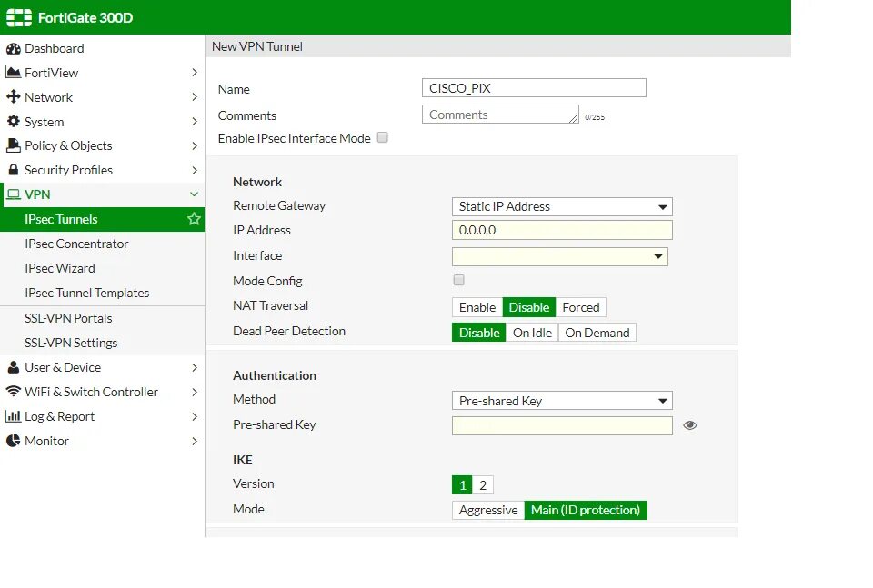Choose Aggressive IKE mode

click(488, 510)
